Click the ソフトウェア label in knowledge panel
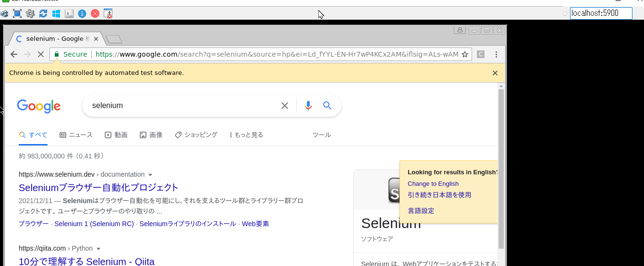644x266 pixels. point(377,239)
